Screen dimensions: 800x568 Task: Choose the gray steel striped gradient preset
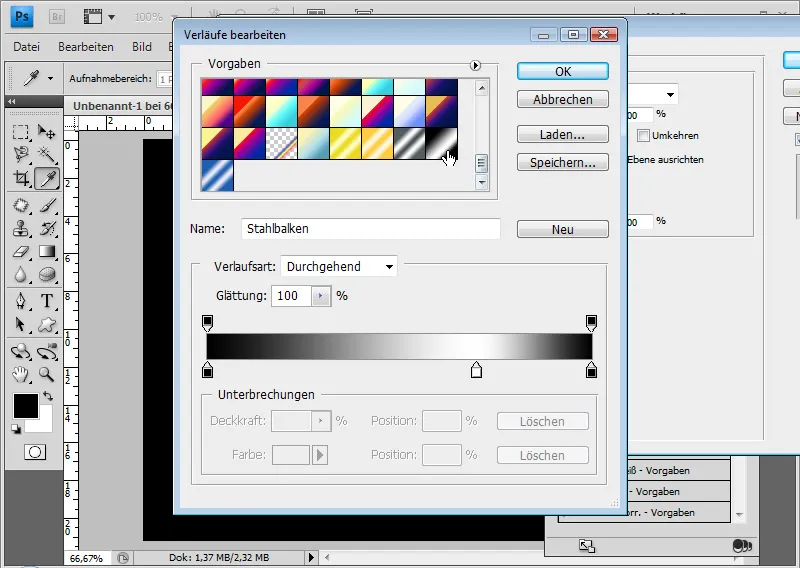click(410, 143)
